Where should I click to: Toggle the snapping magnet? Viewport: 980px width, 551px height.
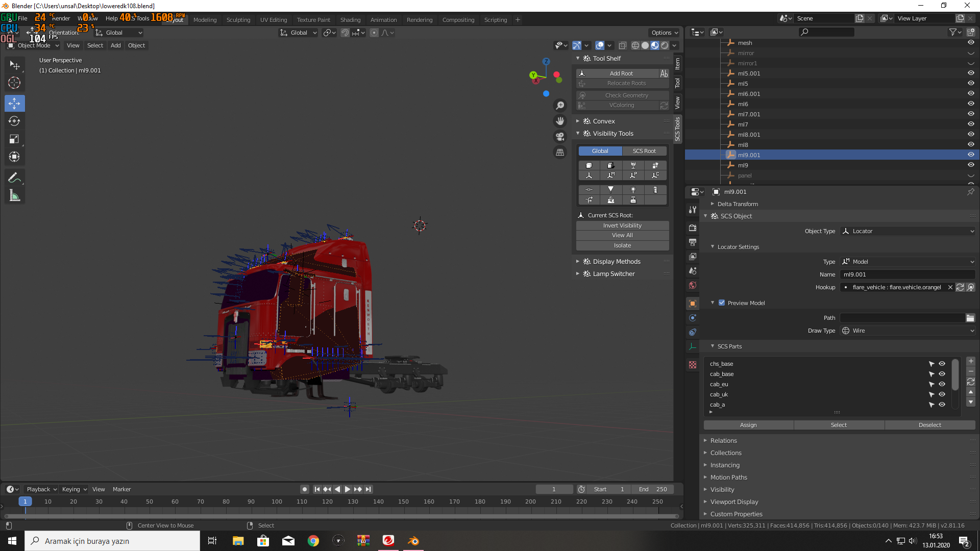[345, 33]
